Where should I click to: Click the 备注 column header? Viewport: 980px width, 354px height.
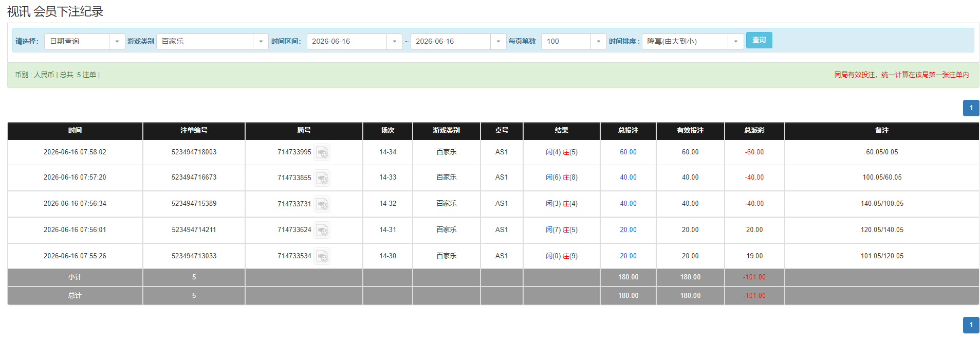coord(882,131)
